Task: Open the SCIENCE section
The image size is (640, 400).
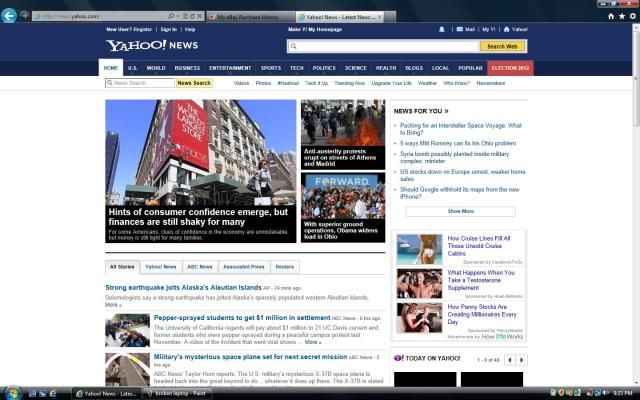Action: click(356, 68)
